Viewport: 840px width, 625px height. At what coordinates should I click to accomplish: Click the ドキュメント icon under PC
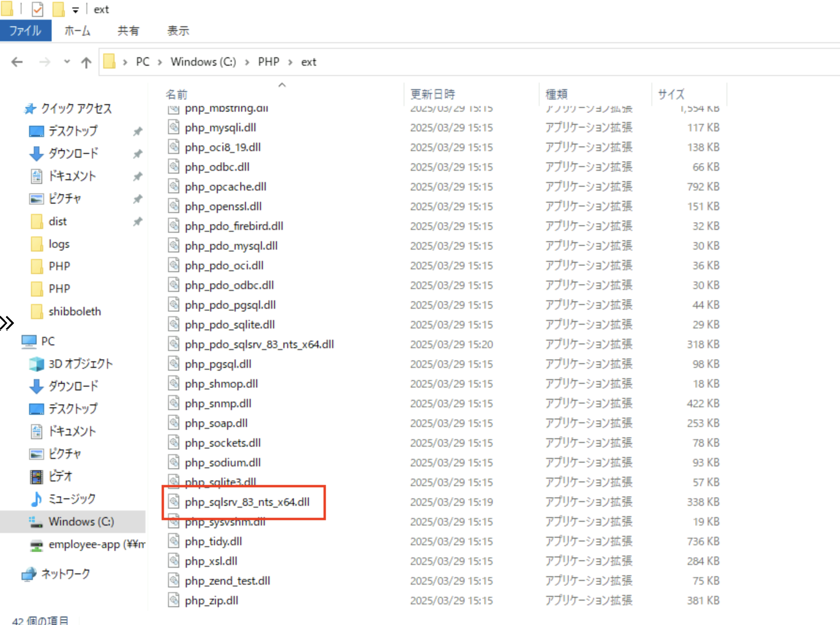(x=37, y=431)
